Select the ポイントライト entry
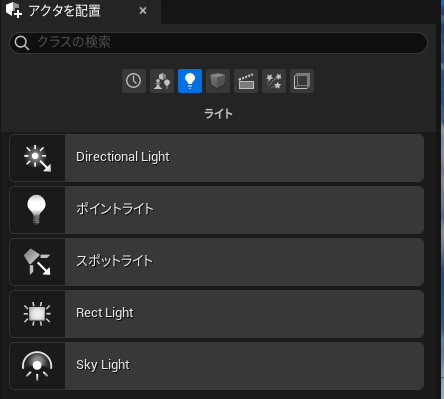This screenshot has height=399, width=444. (217, 210)
